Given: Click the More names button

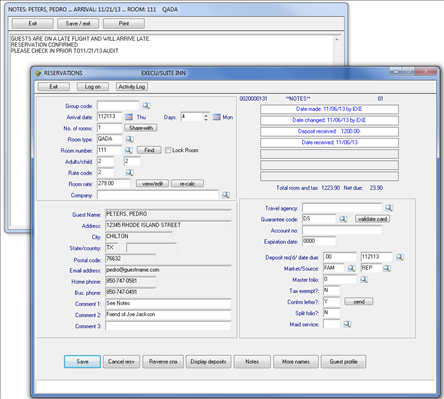Looking at the screenshot, I should (296, 362).
